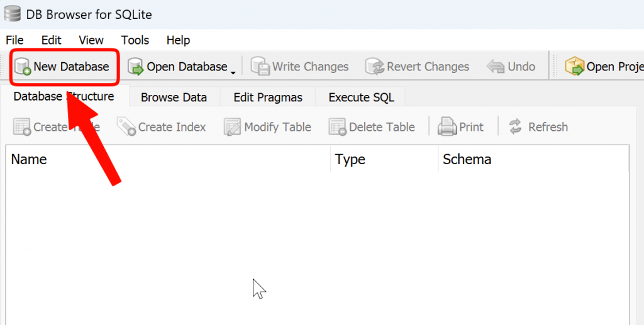Open the Edit menu
Image resolution: width=644 pixels, height=325 pixels.
pyautogui.click(x=51, y=40)
